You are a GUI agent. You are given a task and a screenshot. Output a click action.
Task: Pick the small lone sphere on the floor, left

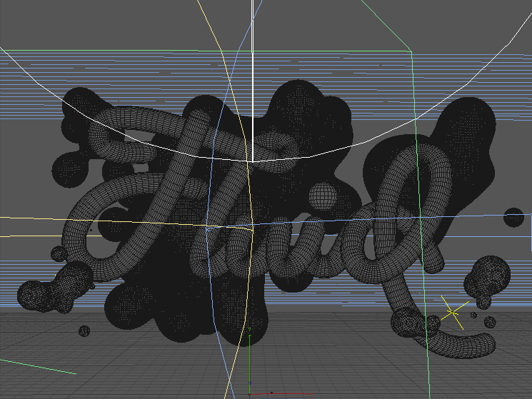pos(84,331)
